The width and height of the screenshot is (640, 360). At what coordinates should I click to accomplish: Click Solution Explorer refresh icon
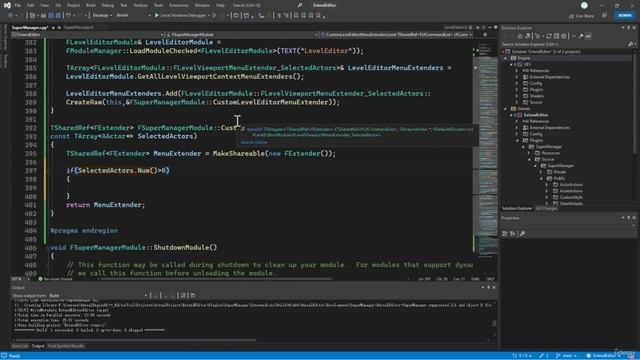coord(549,36)
